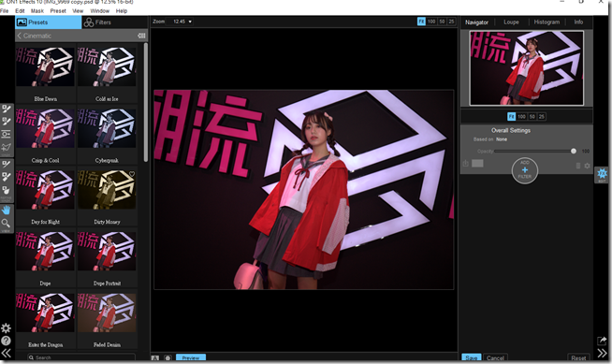
Task: Open the Zoom percentage dropdown
Action: coord(182,22)
